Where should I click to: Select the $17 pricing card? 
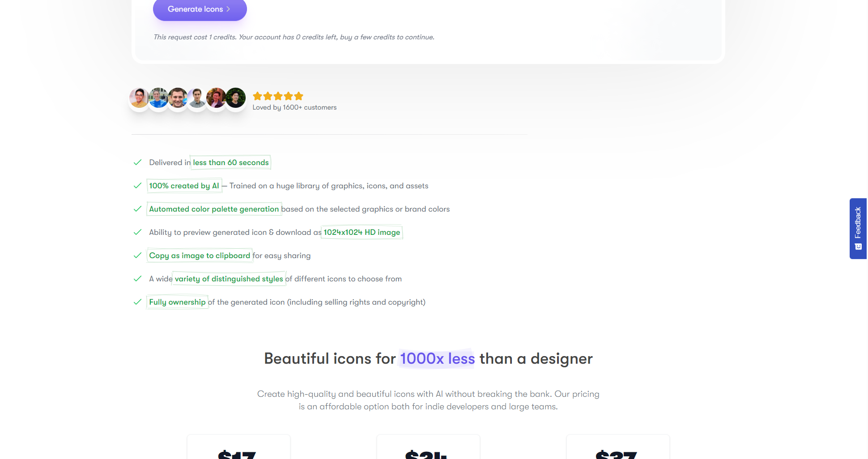(238, 447)
